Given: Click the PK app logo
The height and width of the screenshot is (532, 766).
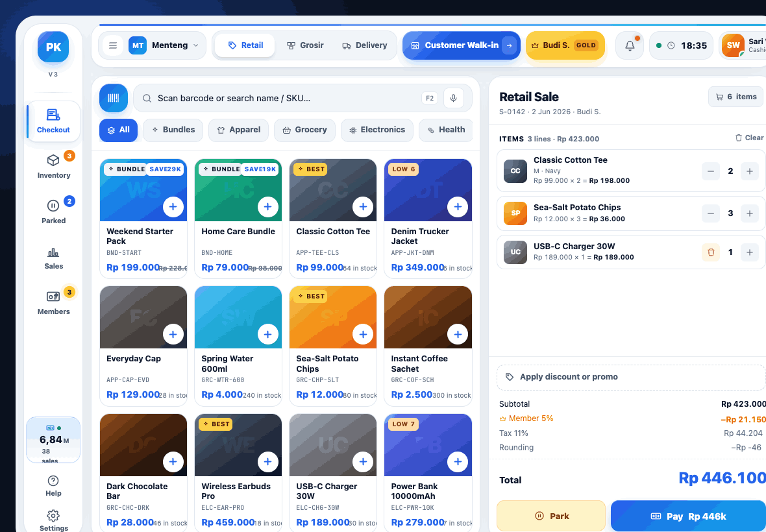Looking at the screenshot, I should [53, 47].
